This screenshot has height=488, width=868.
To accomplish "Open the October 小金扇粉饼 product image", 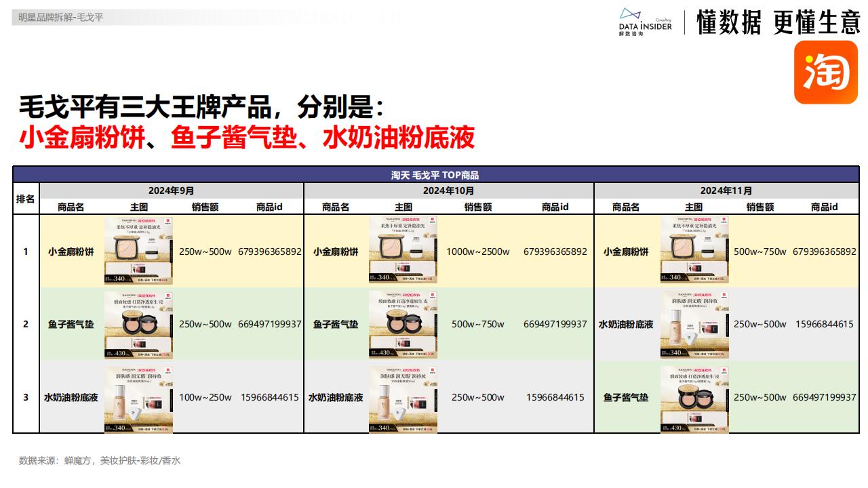I will coord(403,251).
